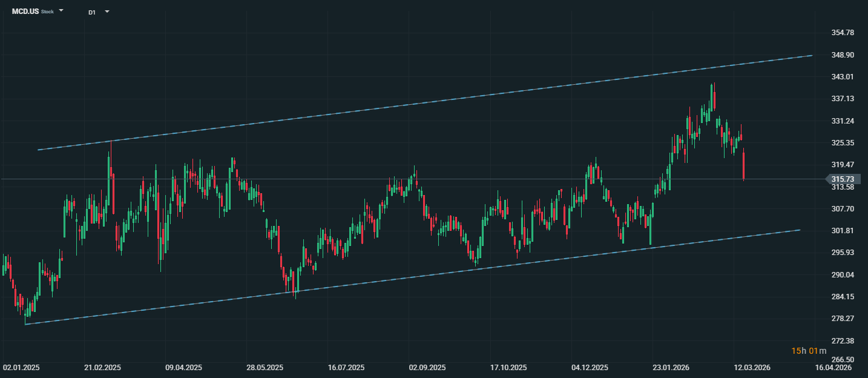Click the 12.03.2026 date on time axis

752,368
